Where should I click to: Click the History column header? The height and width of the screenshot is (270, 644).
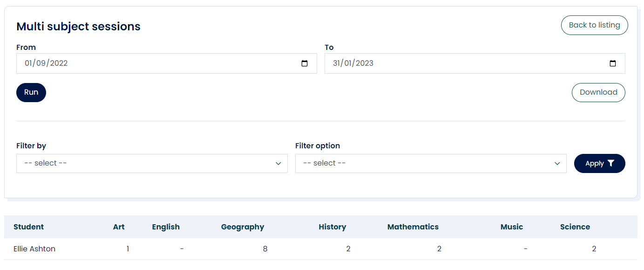click(332, 227)
